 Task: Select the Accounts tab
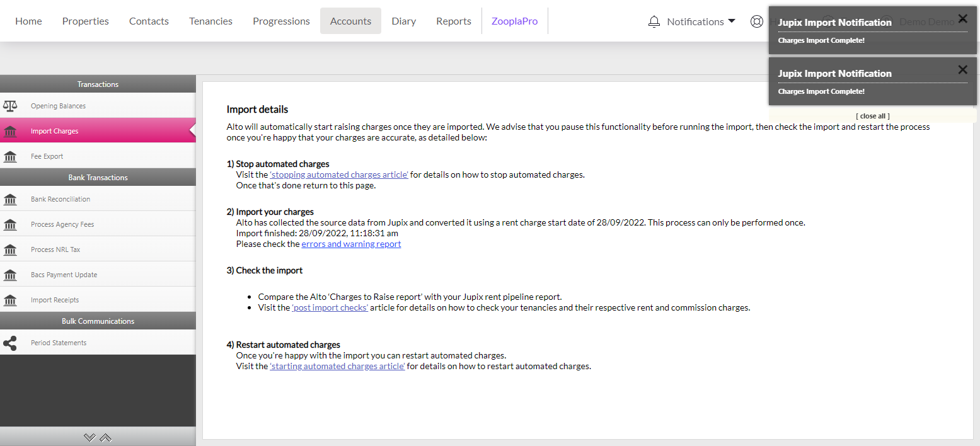coord(350,21)
